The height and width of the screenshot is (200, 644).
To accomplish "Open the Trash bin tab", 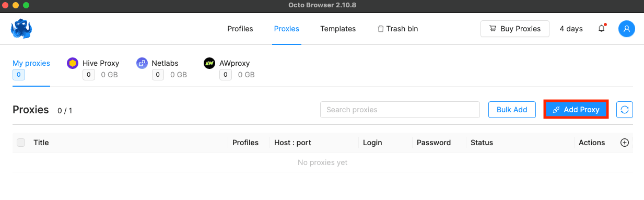I will tap(397, 29).
